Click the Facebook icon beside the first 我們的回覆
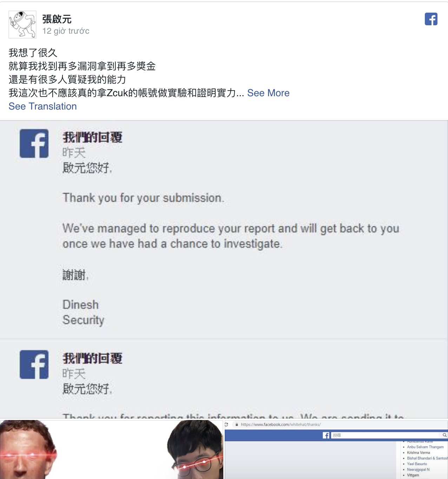The height and width of the screenshot is (479, 448). click(x=34, y=144)
